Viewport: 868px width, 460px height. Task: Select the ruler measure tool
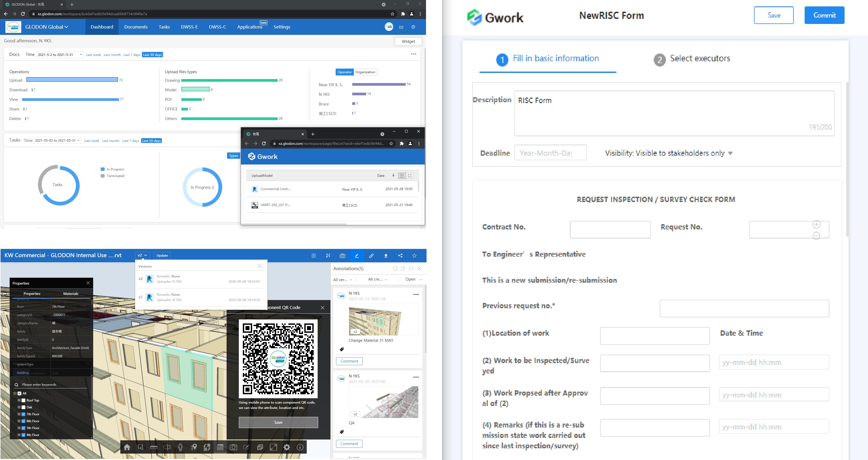pyautogui.click(x=154, y=447)
